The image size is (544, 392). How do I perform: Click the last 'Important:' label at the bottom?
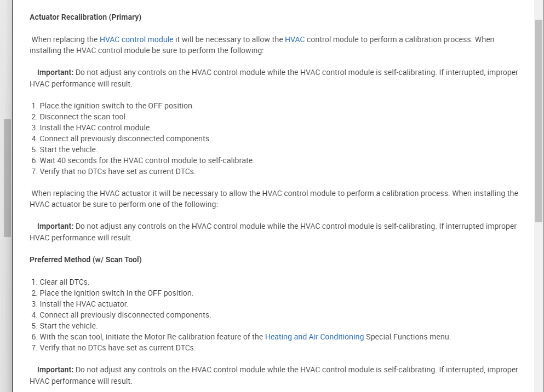pos(55,370)
